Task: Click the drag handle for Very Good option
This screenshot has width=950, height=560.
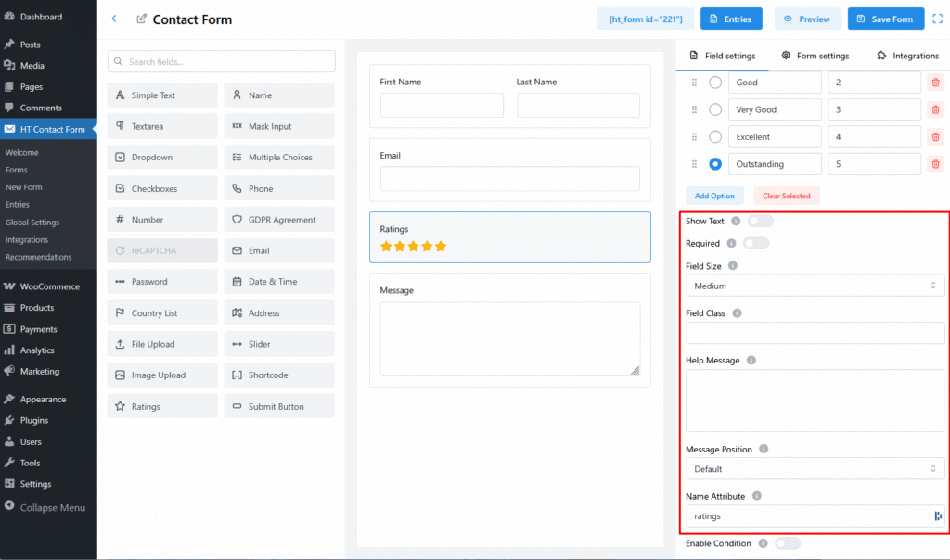Action: (x=693, y=109)
